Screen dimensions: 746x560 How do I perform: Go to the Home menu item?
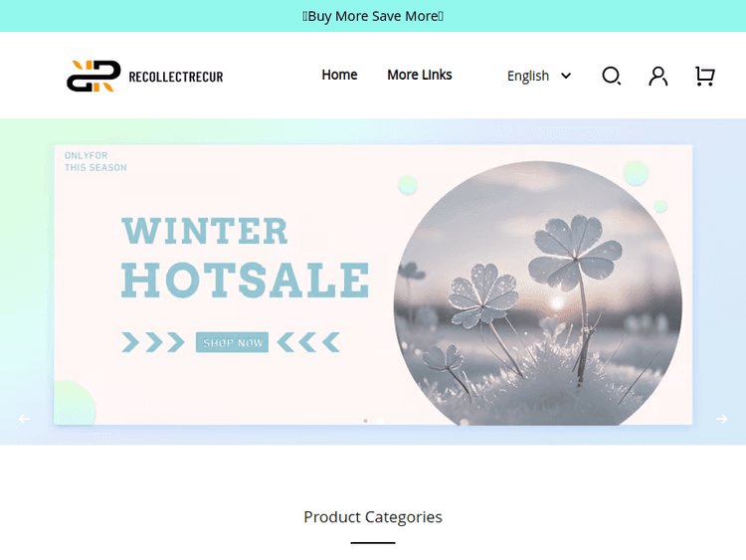pos(339,75)
